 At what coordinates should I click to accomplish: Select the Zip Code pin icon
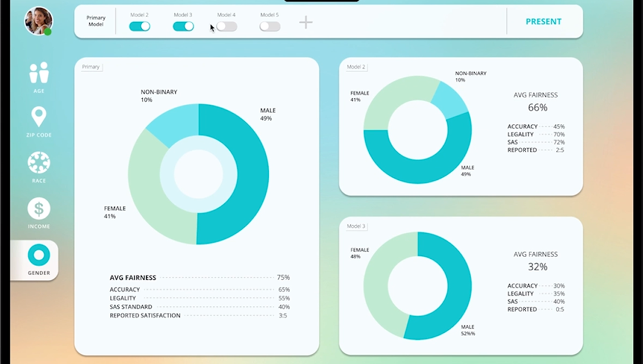pos(39,117)
